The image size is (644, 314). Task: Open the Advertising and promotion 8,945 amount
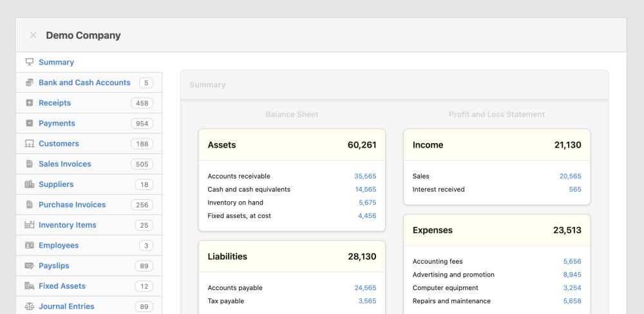click(x=572, y=275)
